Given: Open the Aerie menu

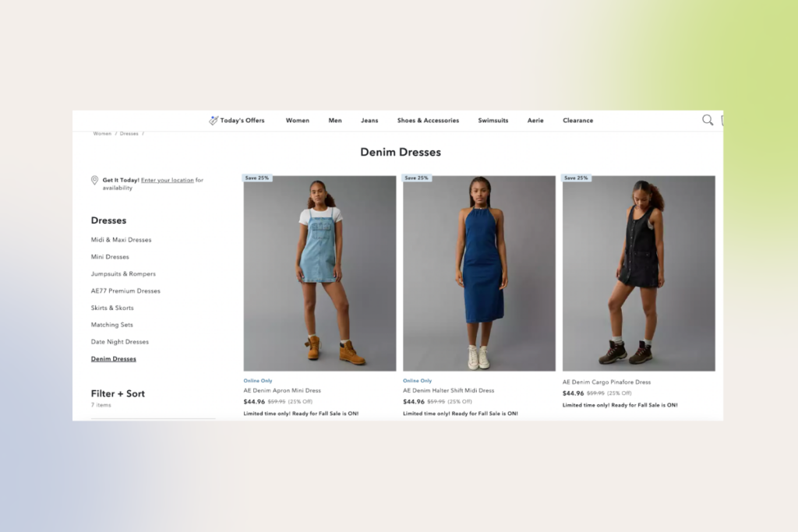Looking at the screenshot, I should pyautogui.click(x=535, y=121).
